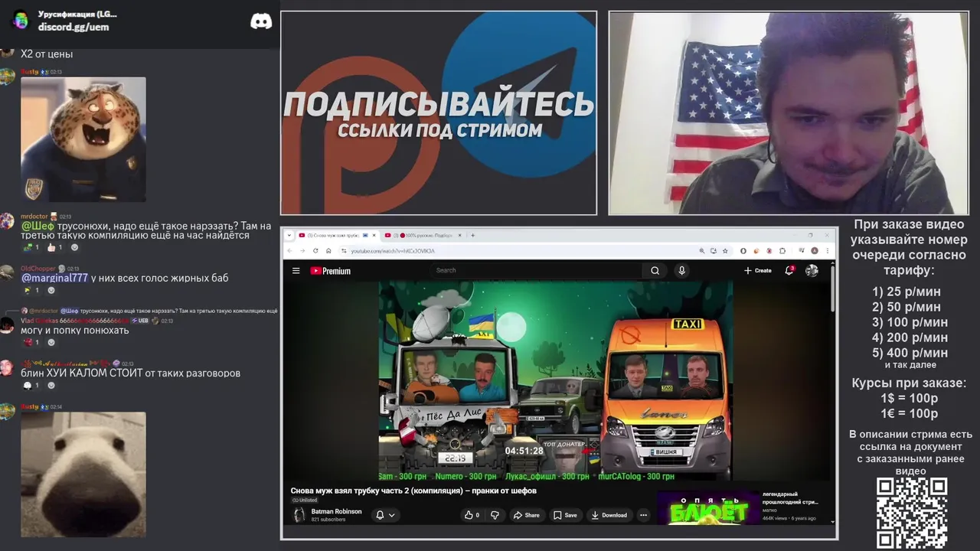The height and width of the screenshot is (551, 980).
Task: Click the browser home button
Action: click(328, 250)
